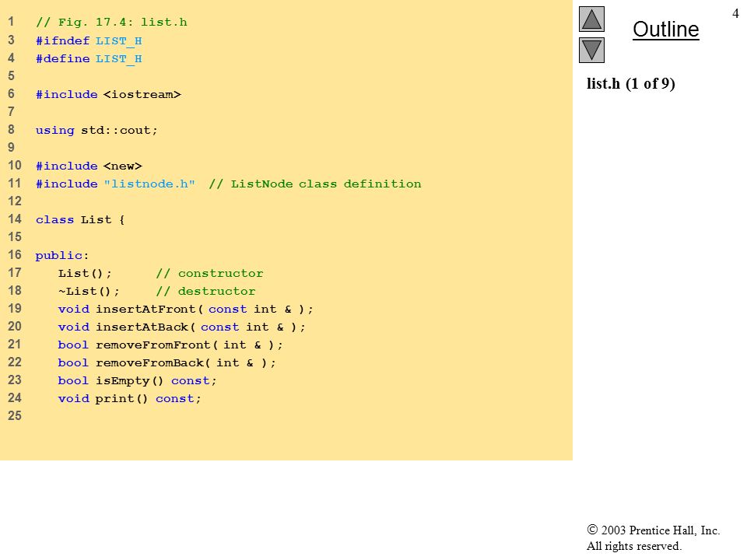The image size is (747, 560).
Task: Click the #ifndef LIST_H line
Action: 89,41
